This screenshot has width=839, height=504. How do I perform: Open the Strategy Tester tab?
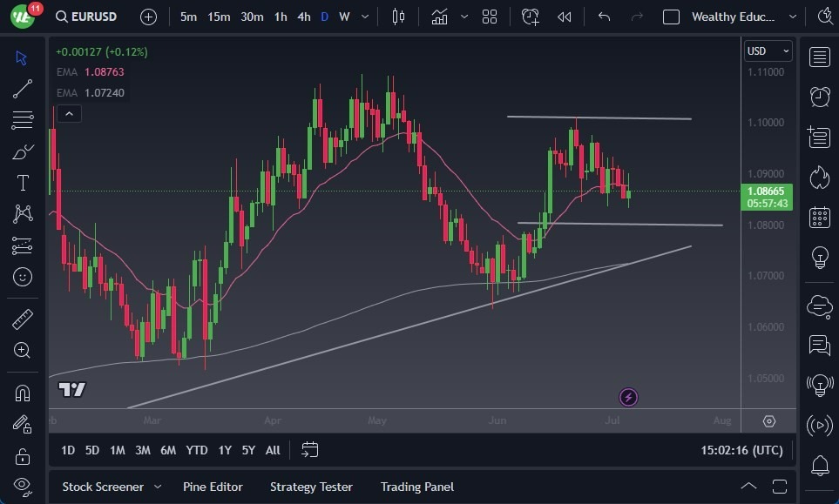[x=311, y=487]
